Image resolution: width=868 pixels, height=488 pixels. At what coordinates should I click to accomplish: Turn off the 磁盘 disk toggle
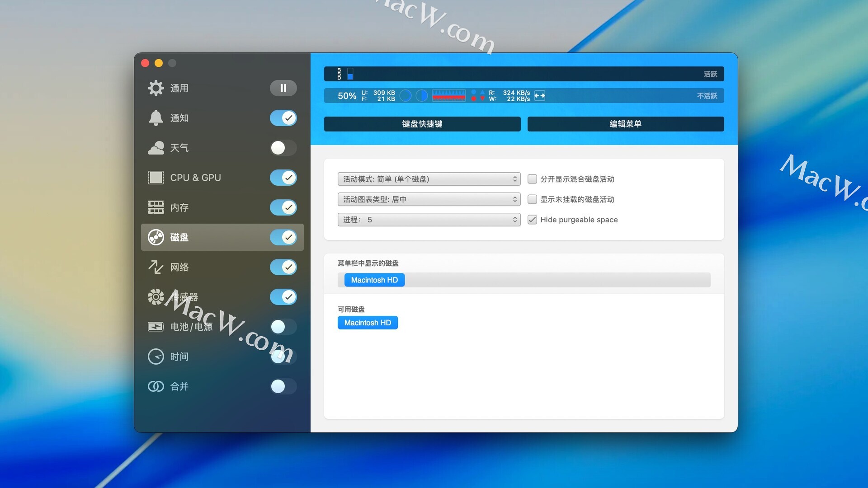click(283, 237)
